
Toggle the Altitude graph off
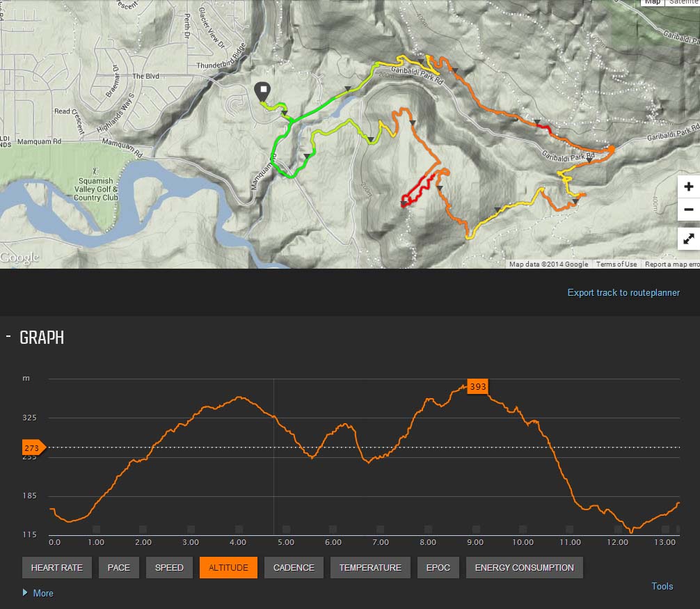pos(228,568)
